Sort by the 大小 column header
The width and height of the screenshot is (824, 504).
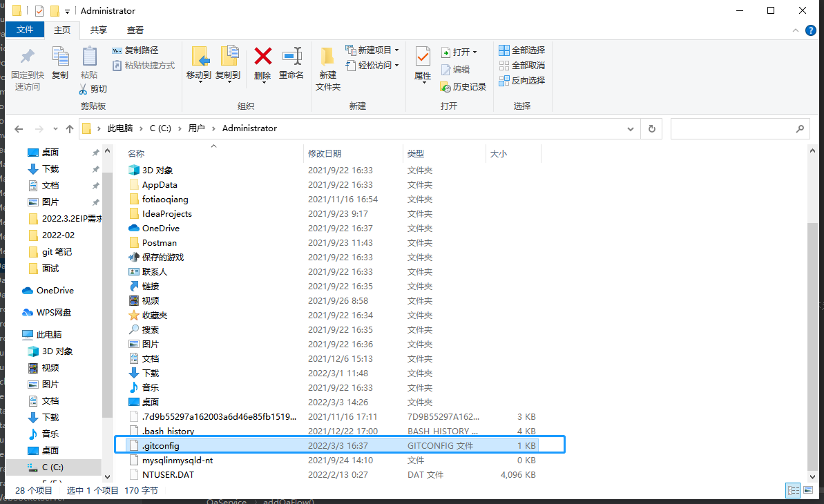point(498,153)
